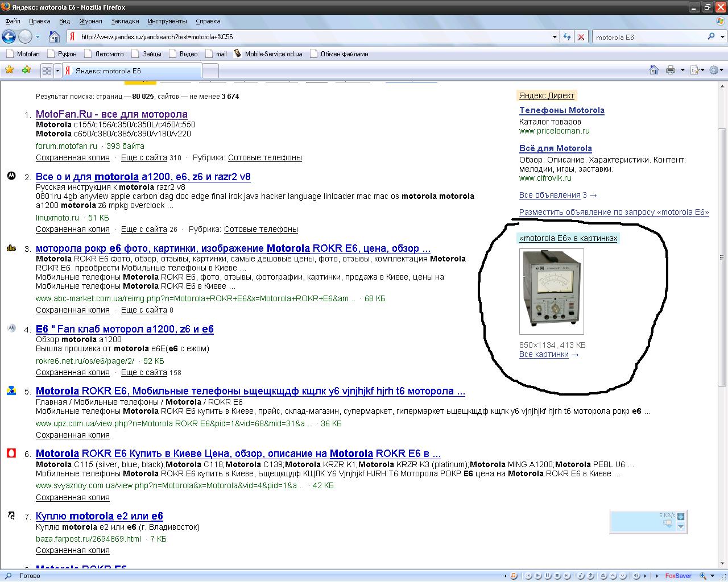This screenshot has width=728, height=582.
Task: Open the history dropdown beside navigation arrows
Action: tap(38, 37)
